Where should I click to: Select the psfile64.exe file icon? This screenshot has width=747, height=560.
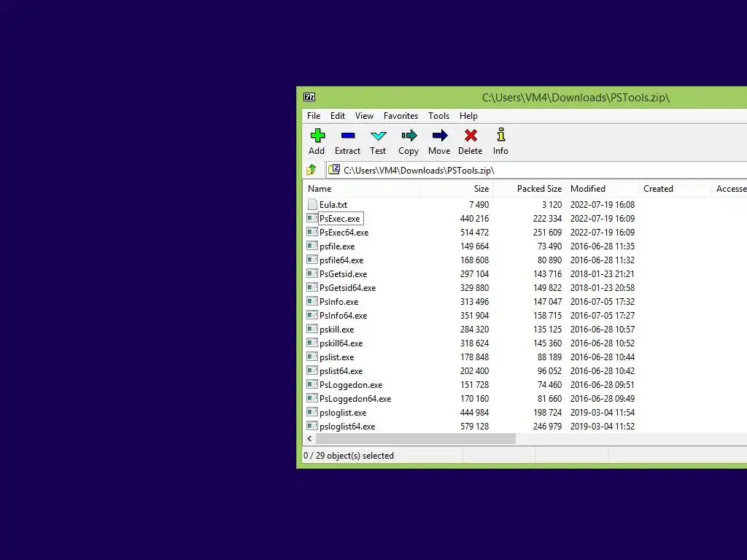point(312,260)
